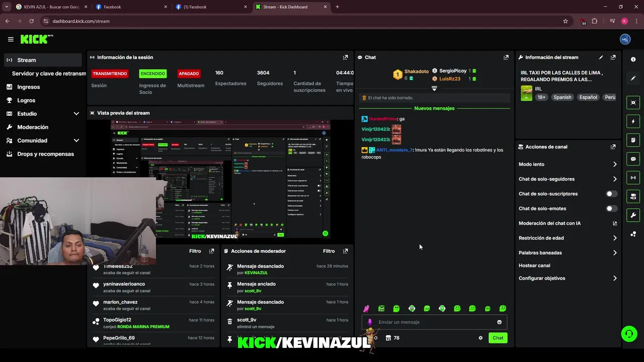Open chat settings gear icon
Image resolution: width=644 pixels, height=362 pixels.
point(480,338)
